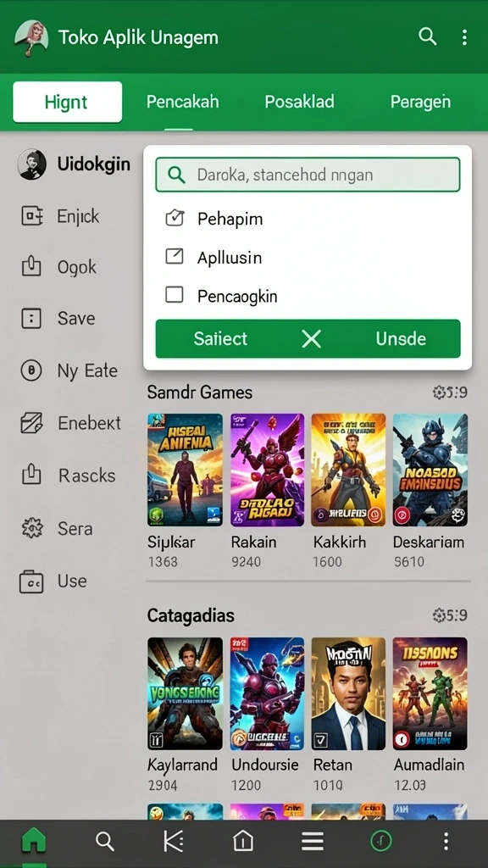Click the Ny Eate coin icon

point(31,370)
